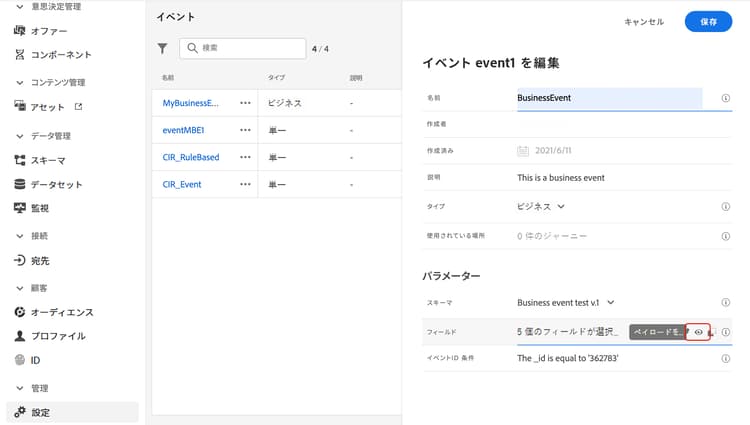
Task: Click the 4 / 4 results count
Action: coord(320,49)
